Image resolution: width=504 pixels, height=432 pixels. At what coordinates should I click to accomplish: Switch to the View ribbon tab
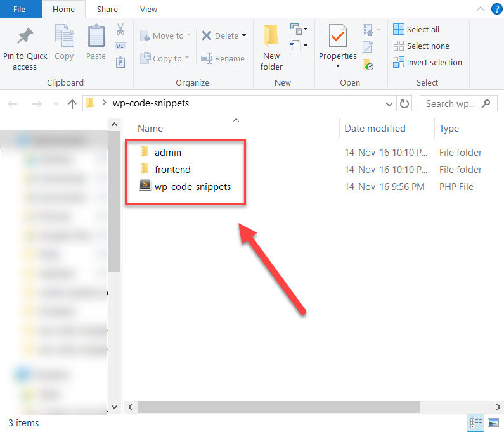(148, 9)
